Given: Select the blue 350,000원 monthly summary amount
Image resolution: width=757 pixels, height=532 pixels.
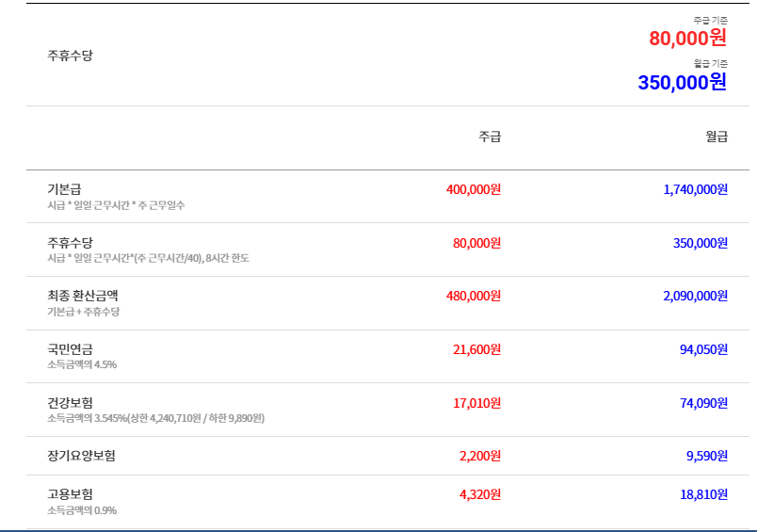Looking at the screenshot, I should [x=683, y=83].
